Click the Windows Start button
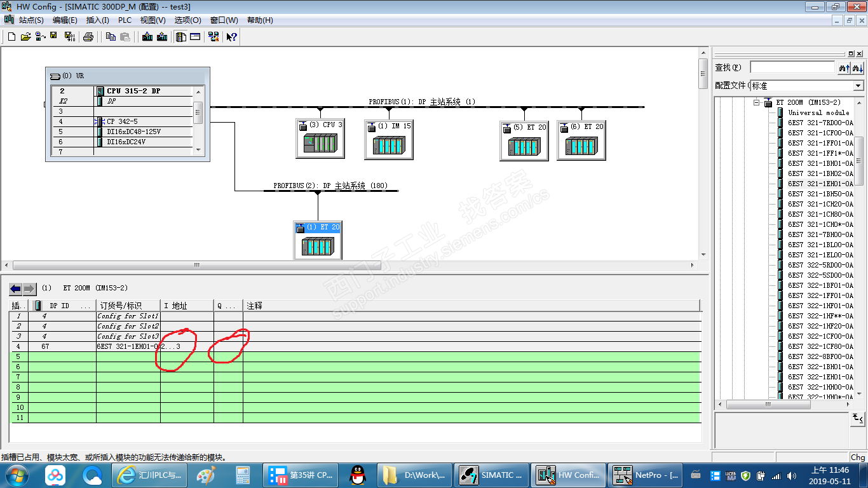This screenshot has width=868, height=488. point(16,475)
